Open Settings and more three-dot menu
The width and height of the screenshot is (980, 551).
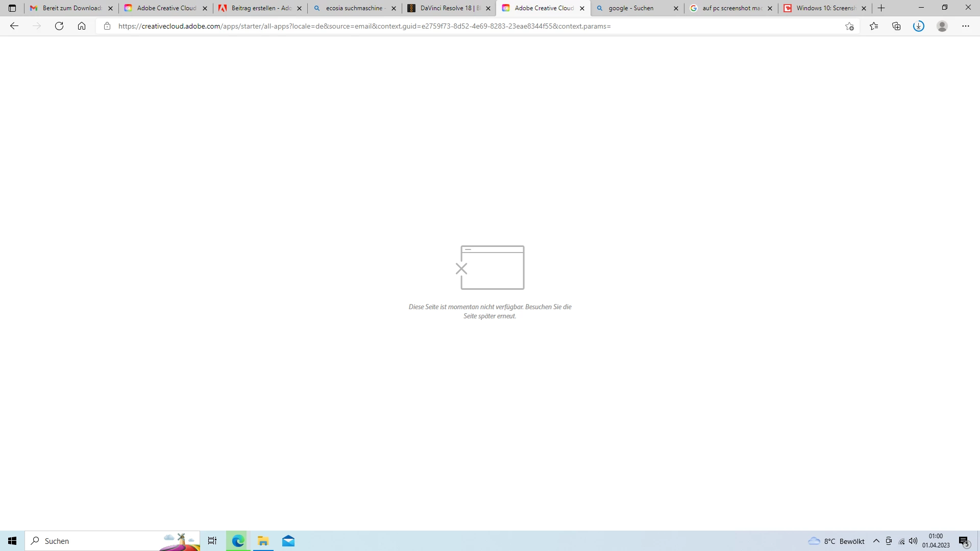click(x=966, y=26)
